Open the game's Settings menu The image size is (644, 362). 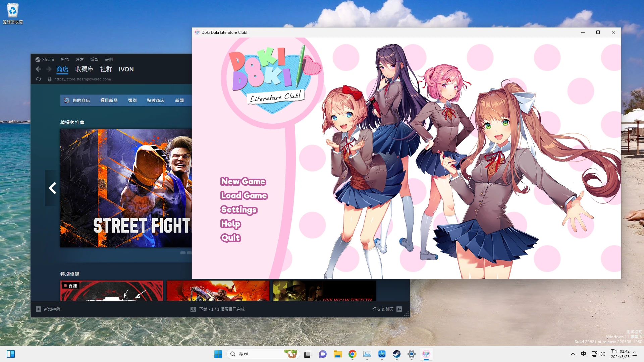pos(238,209)
